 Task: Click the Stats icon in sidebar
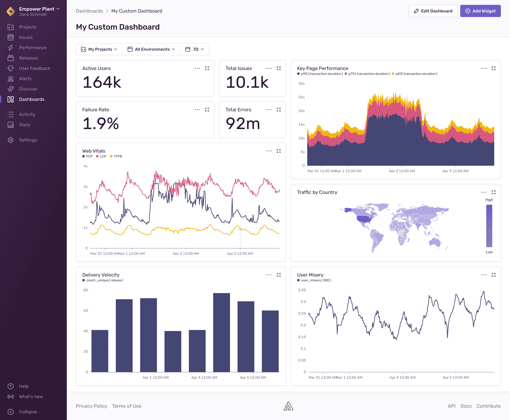pos(11,125)
